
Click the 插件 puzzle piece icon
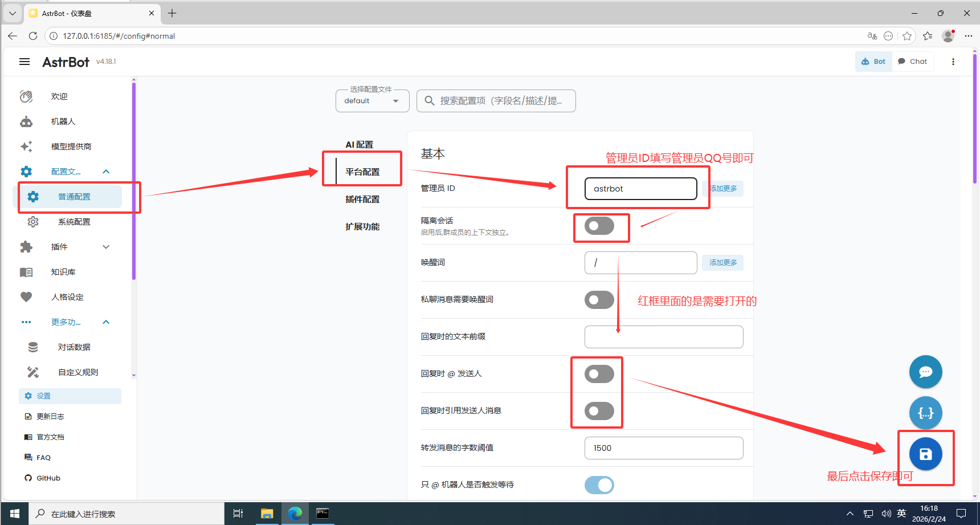pos(26,247)
